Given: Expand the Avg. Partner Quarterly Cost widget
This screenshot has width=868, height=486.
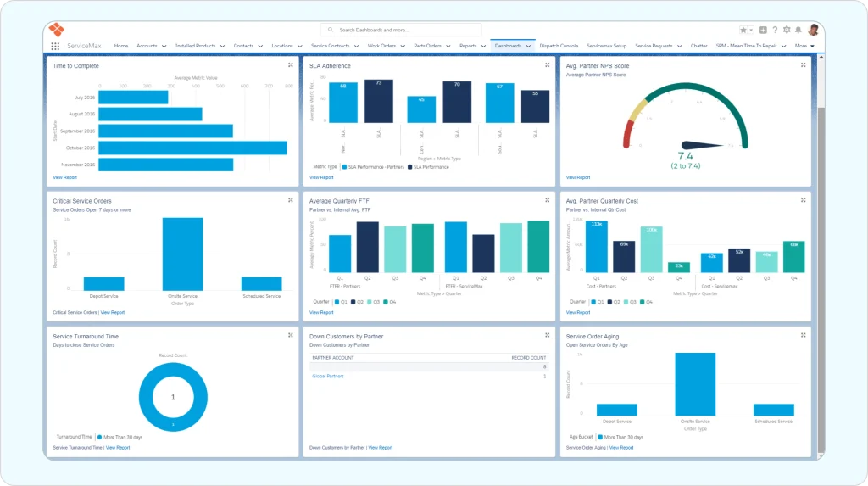Looking at the screenshot, I should pos(804,200).
